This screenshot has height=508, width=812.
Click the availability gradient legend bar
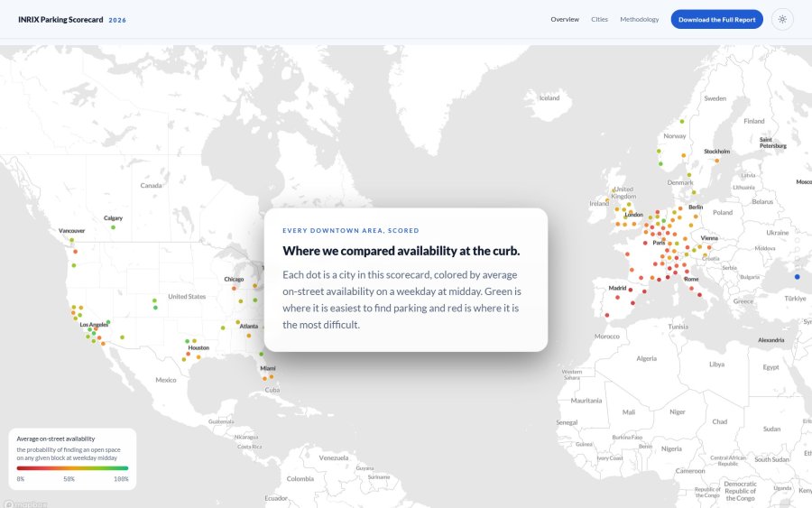pos(72,468)
